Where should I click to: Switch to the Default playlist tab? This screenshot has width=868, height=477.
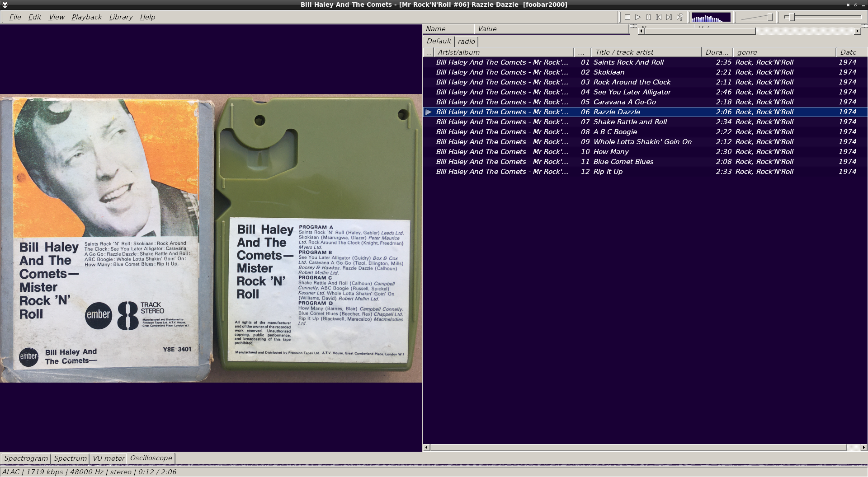click(439, 41)
